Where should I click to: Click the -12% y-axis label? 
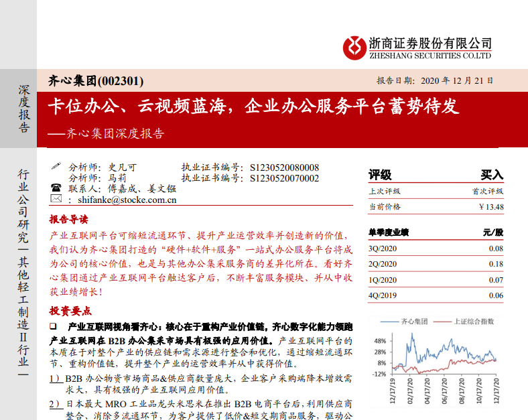coord(379,374)
